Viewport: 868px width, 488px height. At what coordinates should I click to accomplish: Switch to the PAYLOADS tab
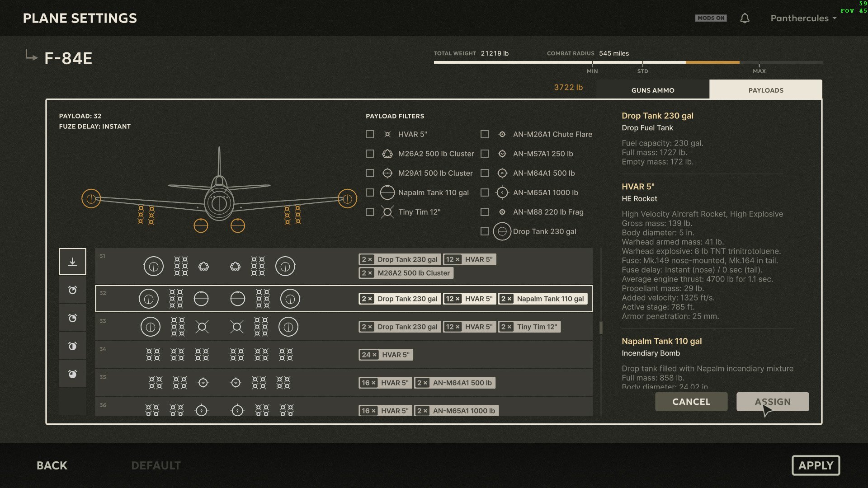[766, 90]
